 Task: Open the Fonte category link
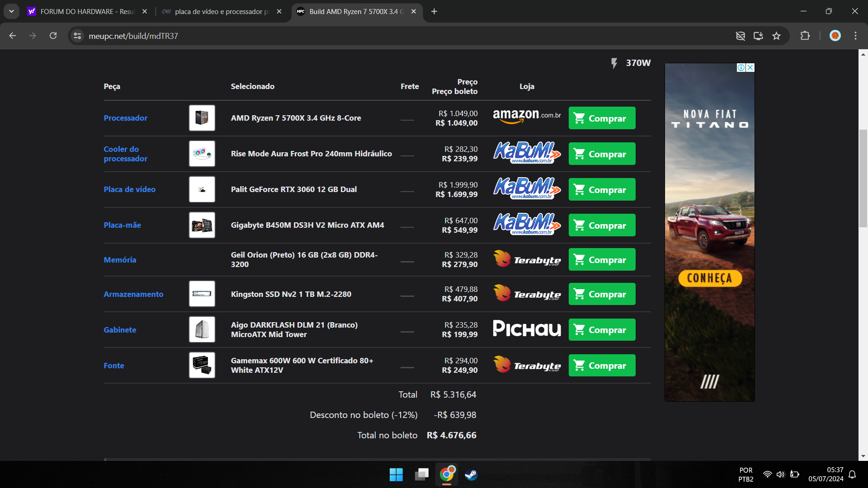coord(113,366)
